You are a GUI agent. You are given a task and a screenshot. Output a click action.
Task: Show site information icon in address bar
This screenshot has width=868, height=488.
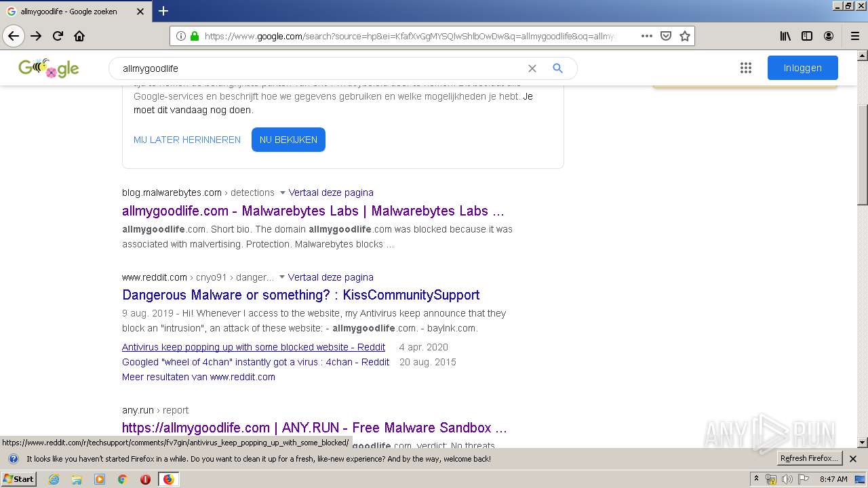pos(181,36)
